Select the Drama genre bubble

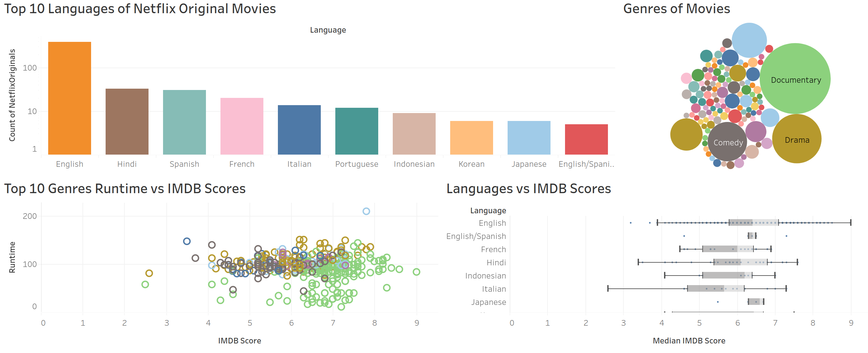point(797,139)
